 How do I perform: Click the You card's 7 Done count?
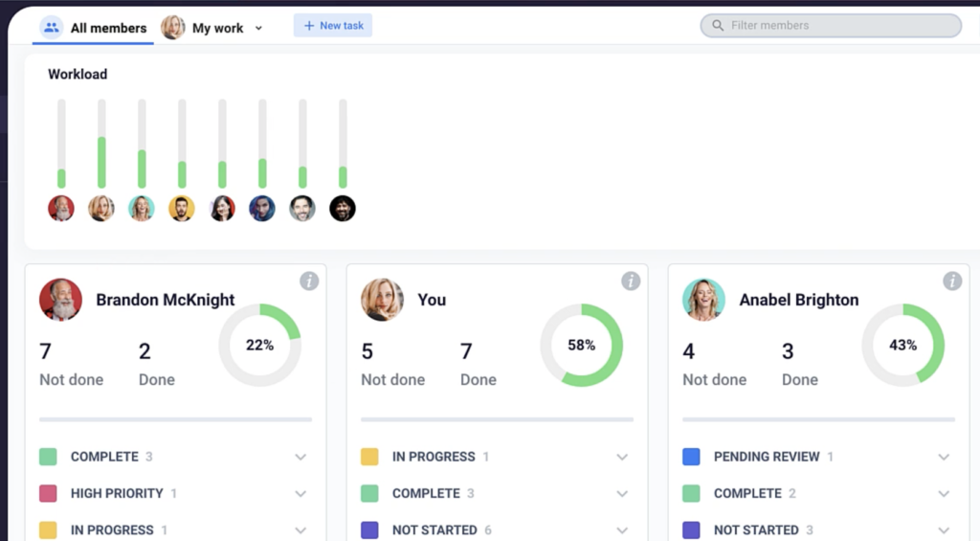[x=466, y=351]
